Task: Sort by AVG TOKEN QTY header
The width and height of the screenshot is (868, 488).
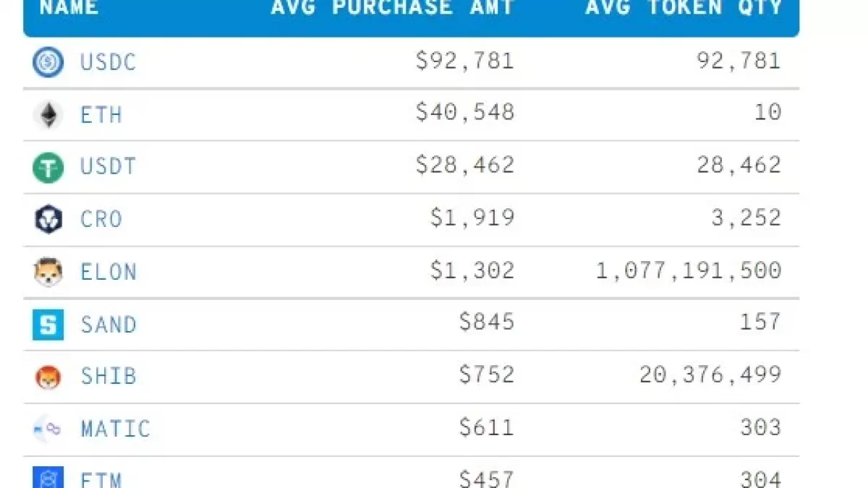Action: pos(684,9)
